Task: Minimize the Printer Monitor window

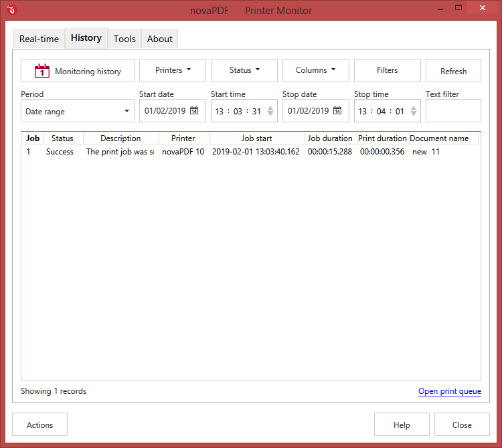Action: [440, 8]
